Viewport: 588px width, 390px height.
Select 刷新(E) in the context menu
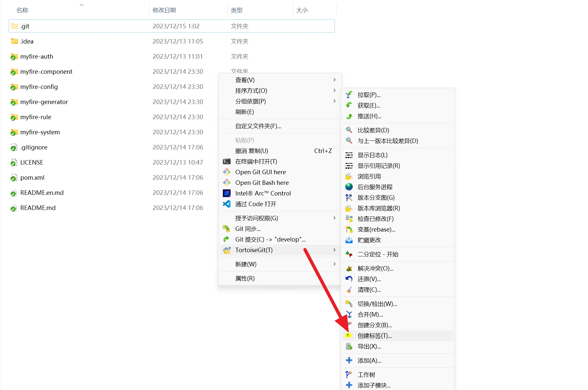click(244, 112)
